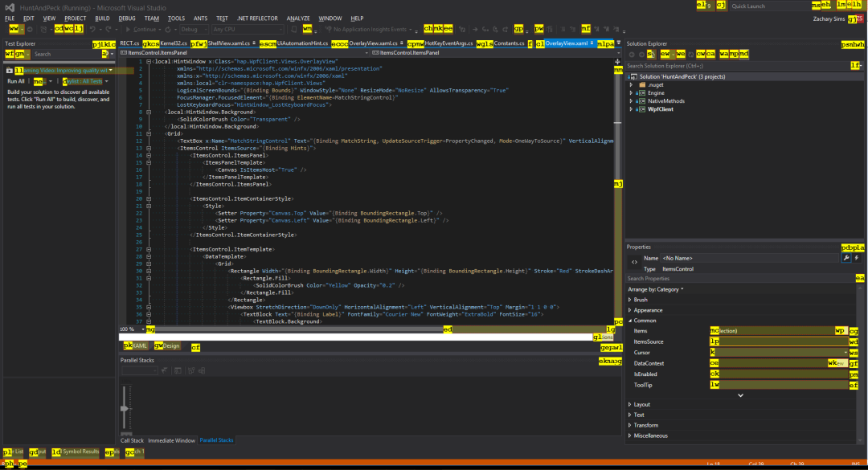The image size is (868, 470).
Task: Expand the WpfClient project node
Action: tap(632, 109)
